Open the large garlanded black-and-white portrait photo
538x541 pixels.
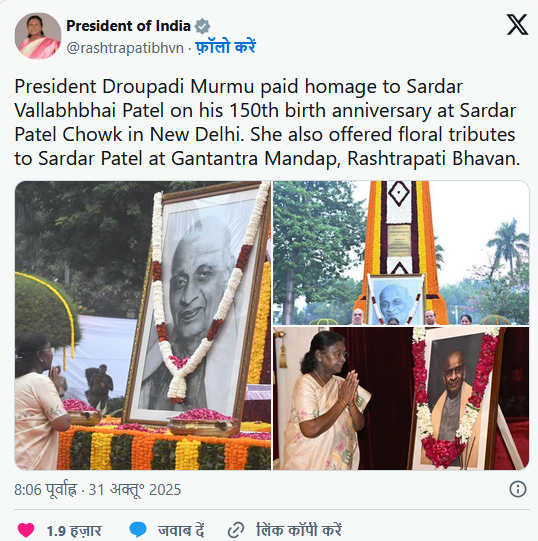coord(143,325)
